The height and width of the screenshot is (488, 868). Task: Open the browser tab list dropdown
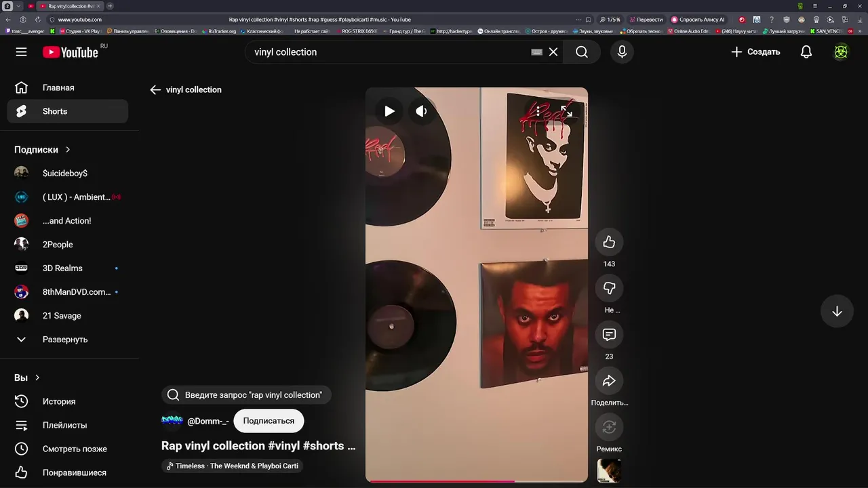point(18,6)
